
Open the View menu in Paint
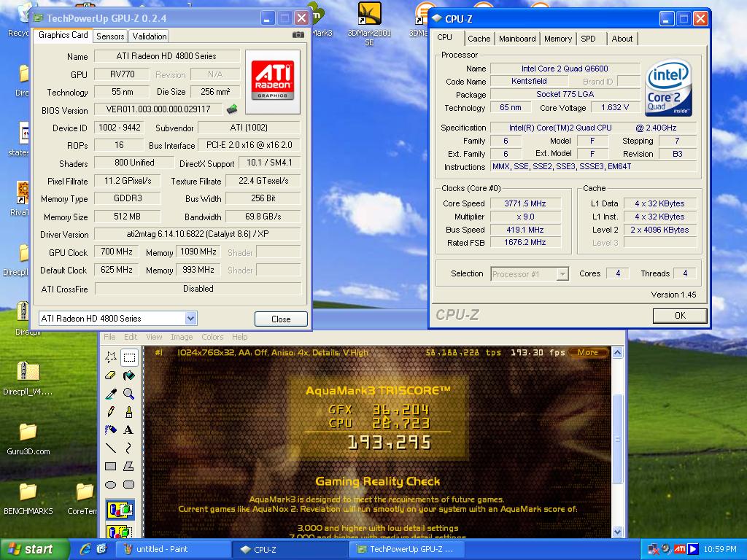tap(154, 337)
